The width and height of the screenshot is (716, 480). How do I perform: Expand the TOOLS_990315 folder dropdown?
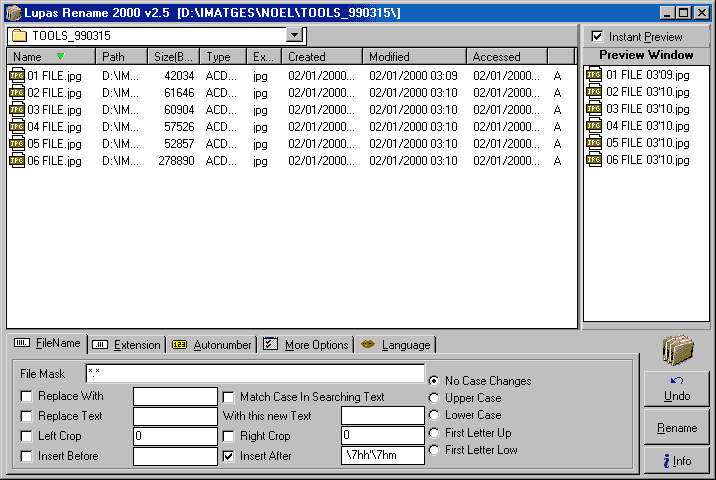point(294,35)
